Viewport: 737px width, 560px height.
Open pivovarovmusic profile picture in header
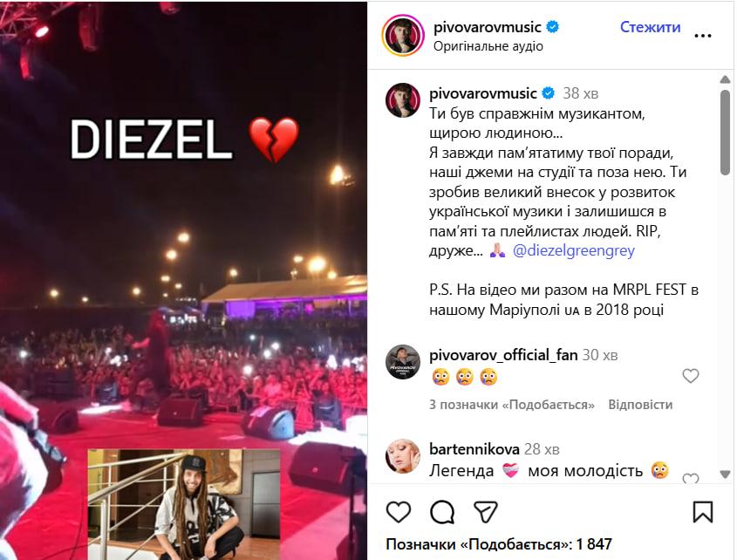click(x=403, y=36)
